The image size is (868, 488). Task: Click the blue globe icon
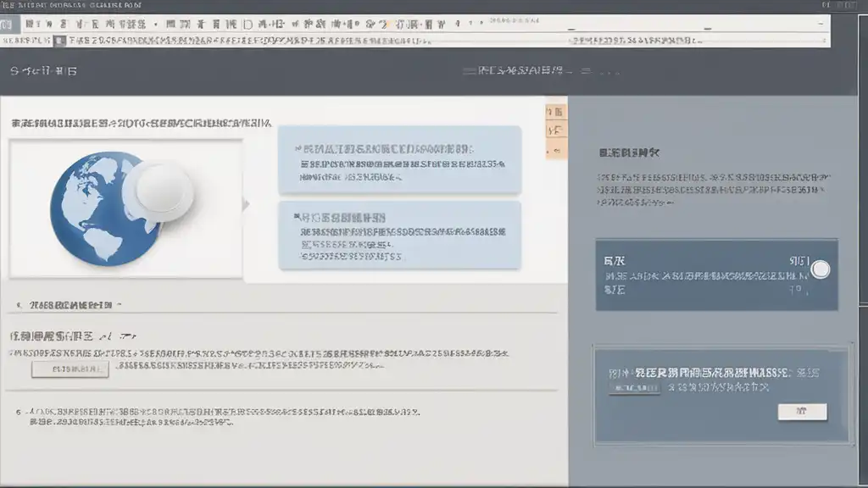93,208
